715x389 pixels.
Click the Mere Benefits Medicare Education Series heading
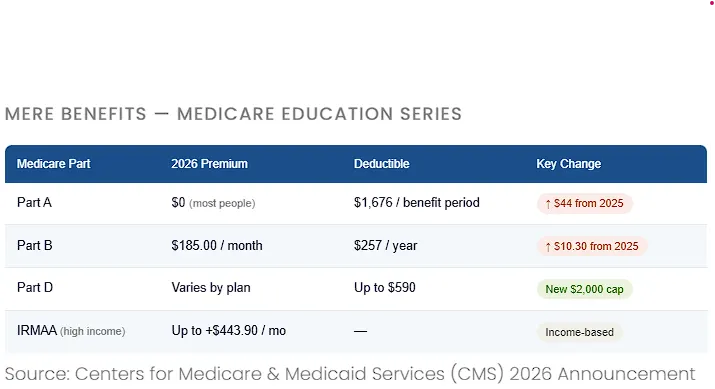pos(233,114)
